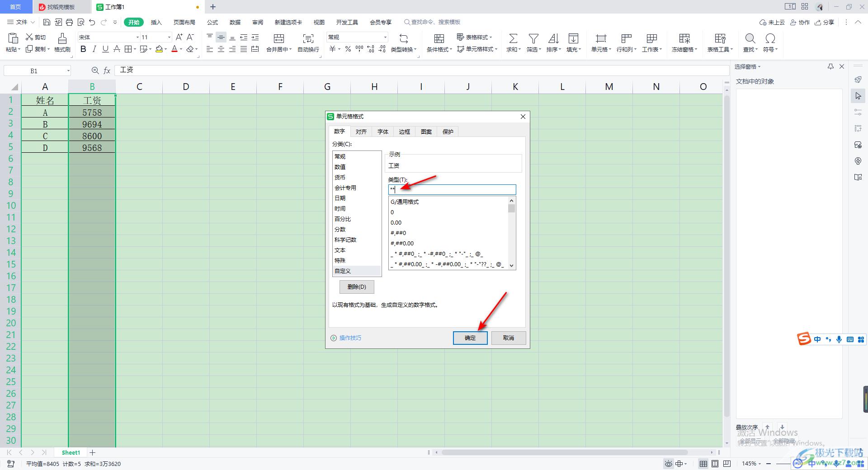Click the Fill (填充) icon
Screen dimensions: 868x470
(x=573, y=38)
